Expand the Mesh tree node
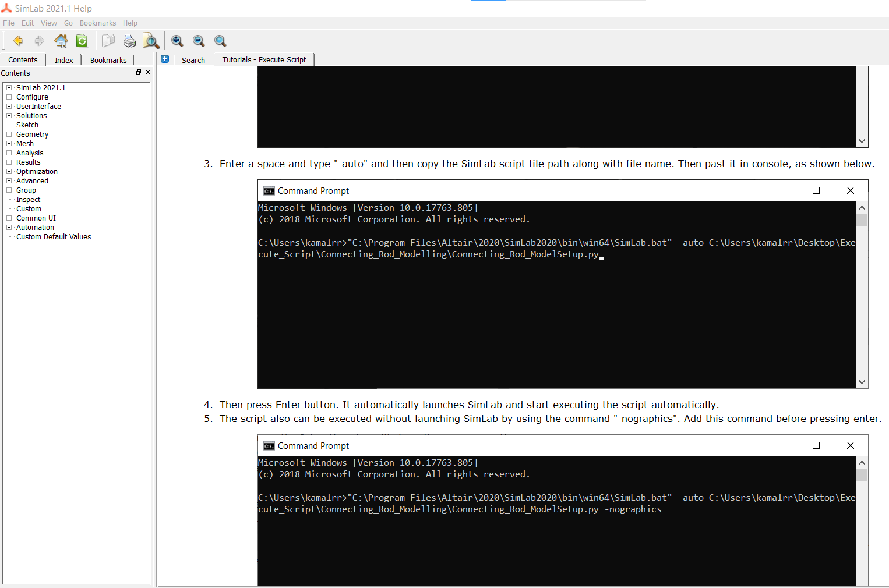The height and width of the screenshot is (588, 889). [9, 144]
